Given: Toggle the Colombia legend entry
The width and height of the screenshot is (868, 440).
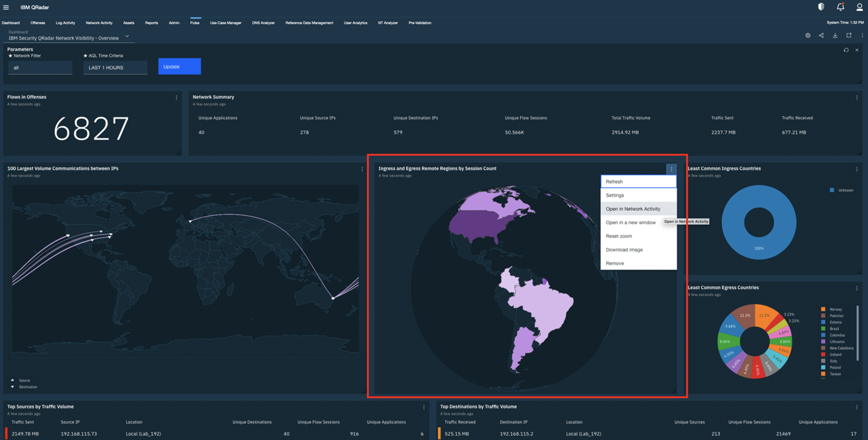Looking at the screenshot, I should (833, 335).
